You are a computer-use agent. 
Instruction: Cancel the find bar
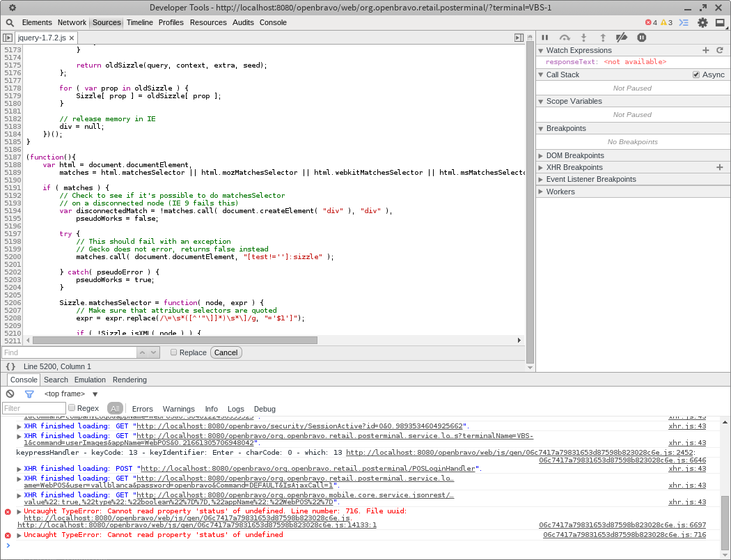(x=226, y=352)
